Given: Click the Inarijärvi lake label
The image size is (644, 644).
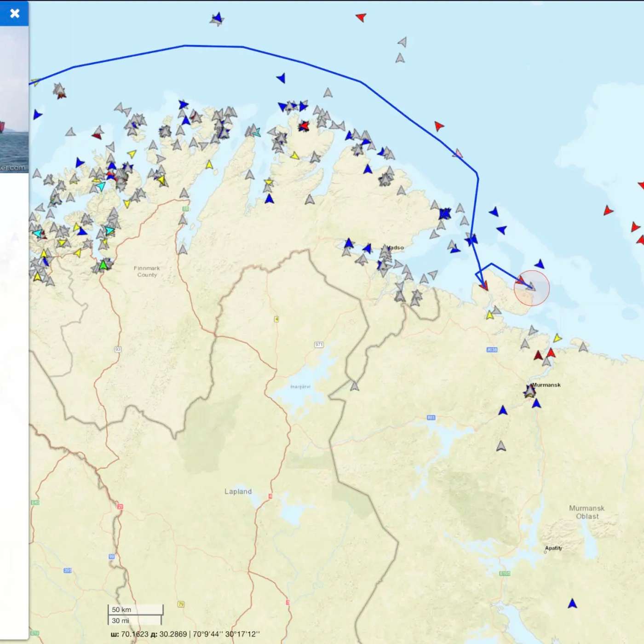Looking at the screenshot, I should [x=300, y=386].
